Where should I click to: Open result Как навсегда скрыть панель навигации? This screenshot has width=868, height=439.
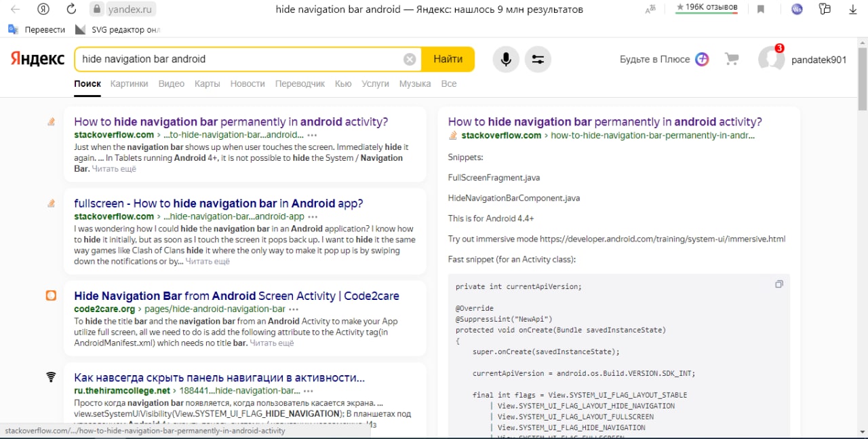point(219,378)
